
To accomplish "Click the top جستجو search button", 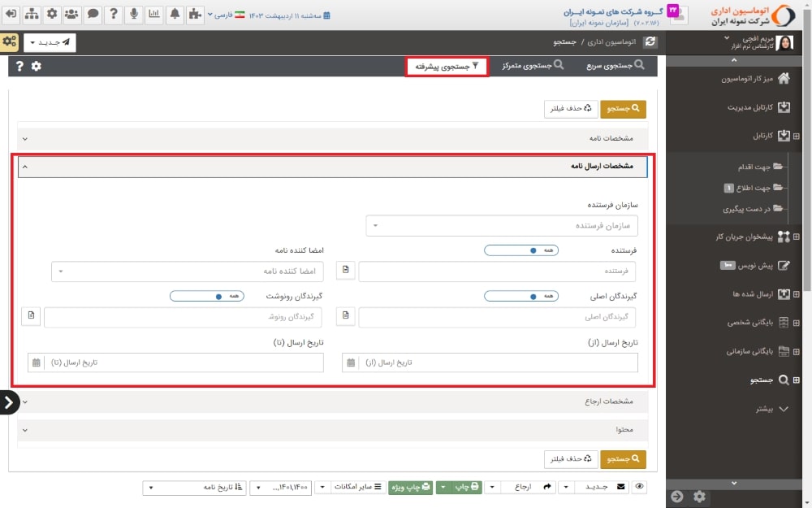I will [x=624, y=107].
